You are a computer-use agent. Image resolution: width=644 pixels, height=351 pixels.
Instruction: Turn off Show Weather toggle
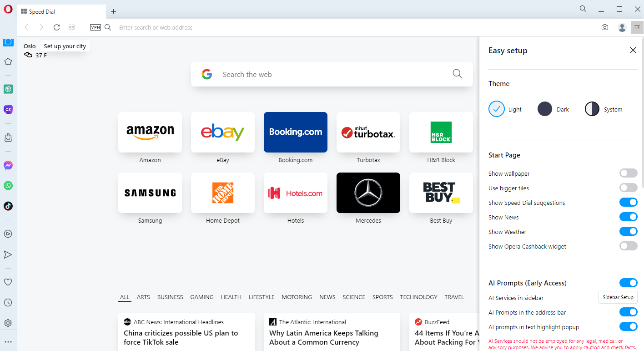(x=629, y=231)
